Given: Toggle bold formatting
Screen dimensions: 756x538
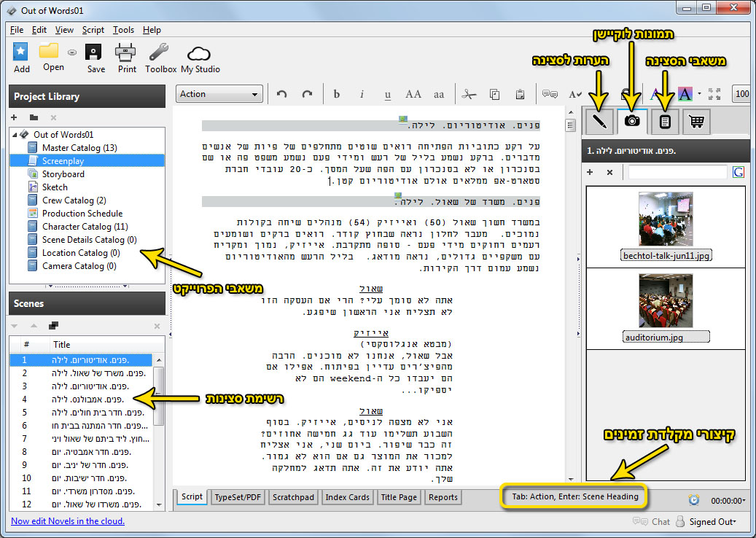Looking at the screenshot, I should pos(337,94).
